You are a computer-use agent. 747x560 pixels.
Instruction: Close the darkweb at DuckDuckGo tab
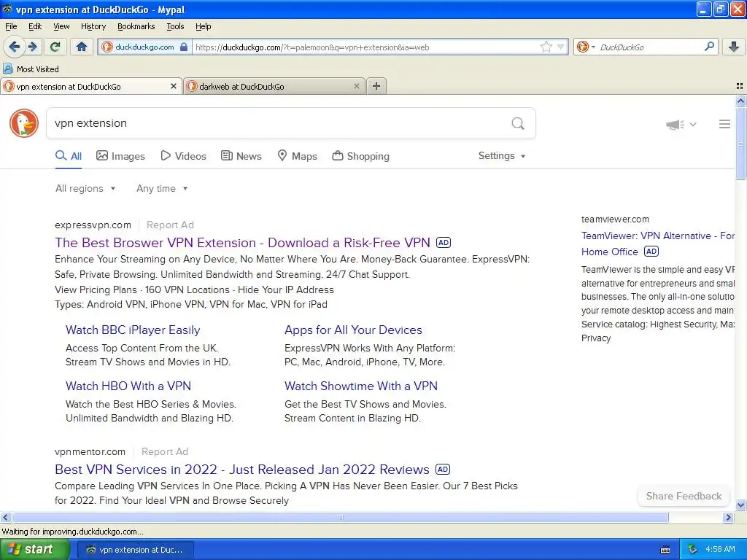pos(356,86)
